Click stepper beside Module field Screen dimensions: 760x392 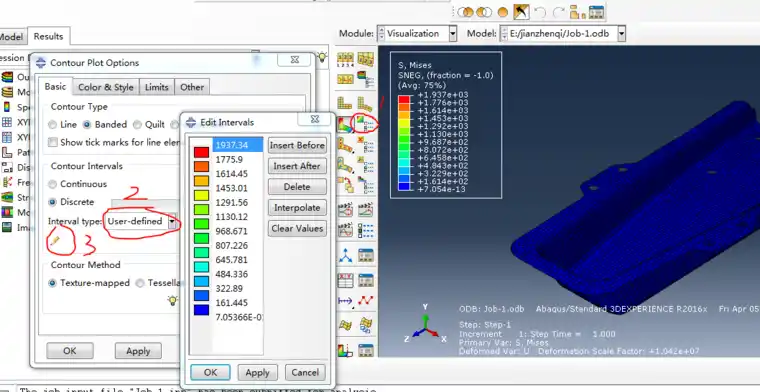(381, 33)
